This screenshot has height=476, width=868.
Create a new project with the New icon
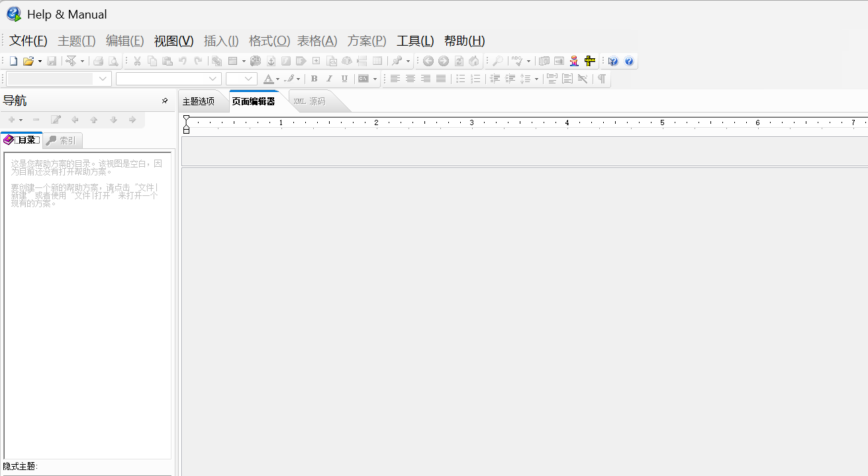click(12, 61)
